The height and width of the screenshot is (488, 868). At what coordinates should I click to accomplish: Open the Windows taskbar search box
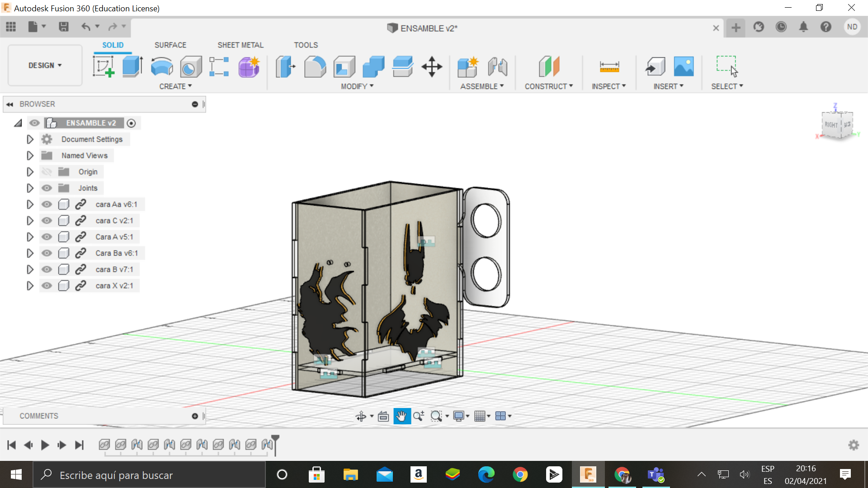(x=149, y=475)
